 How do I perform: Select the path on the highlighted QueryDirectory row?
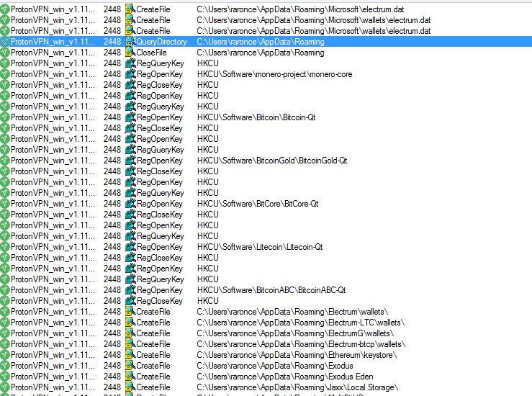coord(261,42)
